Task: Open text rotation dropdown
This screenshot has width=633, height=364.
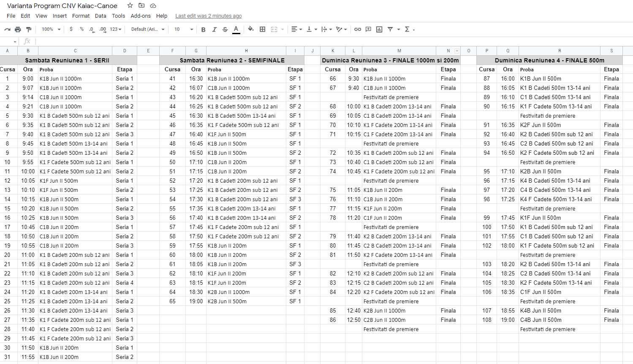Action: point(341,29)
